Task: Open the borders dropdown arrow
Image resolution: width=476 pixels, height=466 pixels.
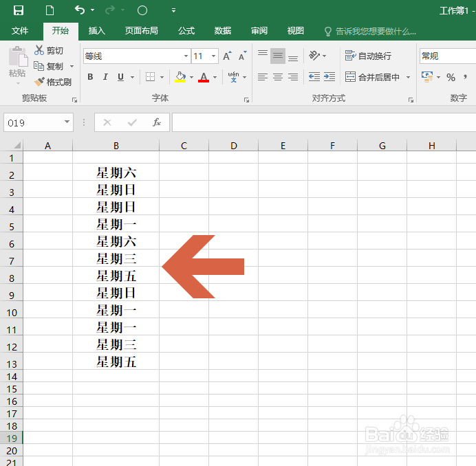Action: (x=162, y=77)
